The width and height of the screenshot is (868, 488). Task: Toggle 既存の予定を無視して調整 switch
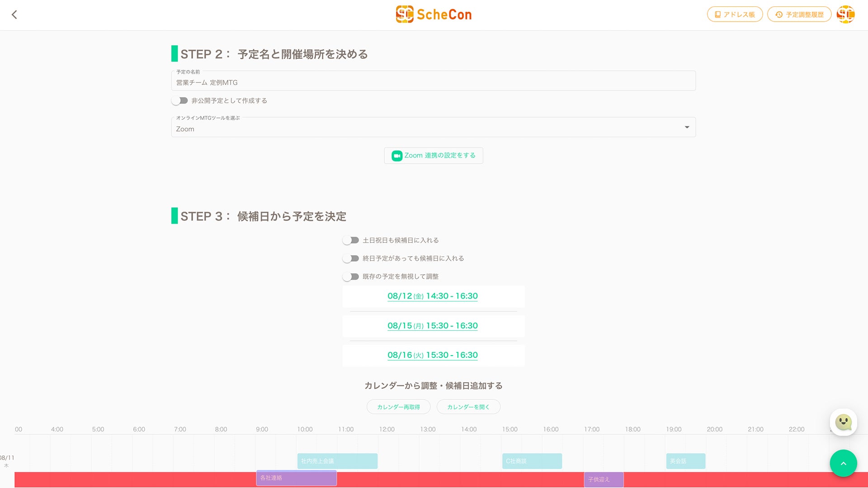tap(350, 277)
